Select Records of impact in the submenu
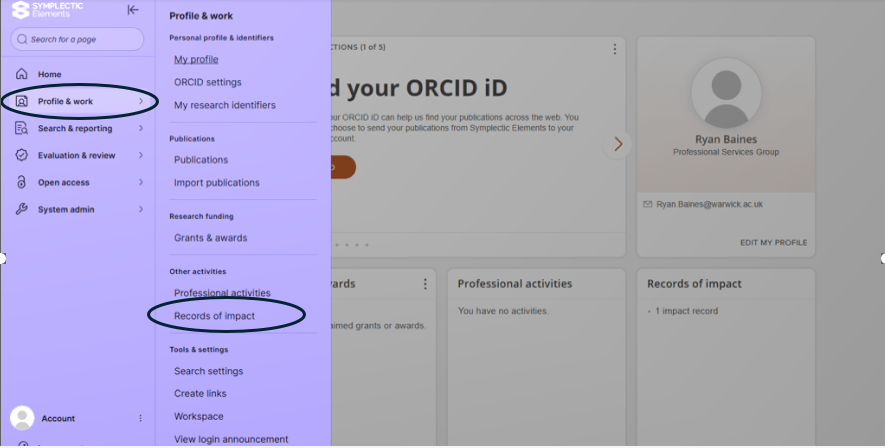 click(x=214, y=316)
